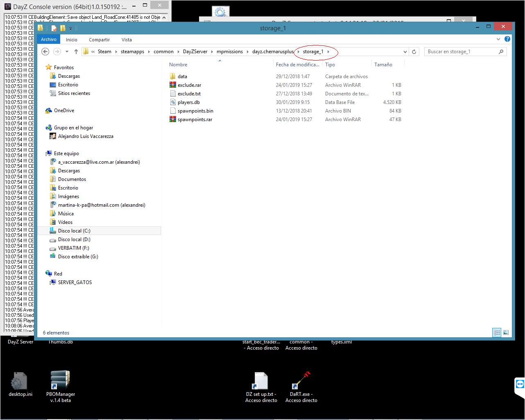525x420 pixels.
Task: Click common in the address breadcrumb
Action: (x=163, y=52)
